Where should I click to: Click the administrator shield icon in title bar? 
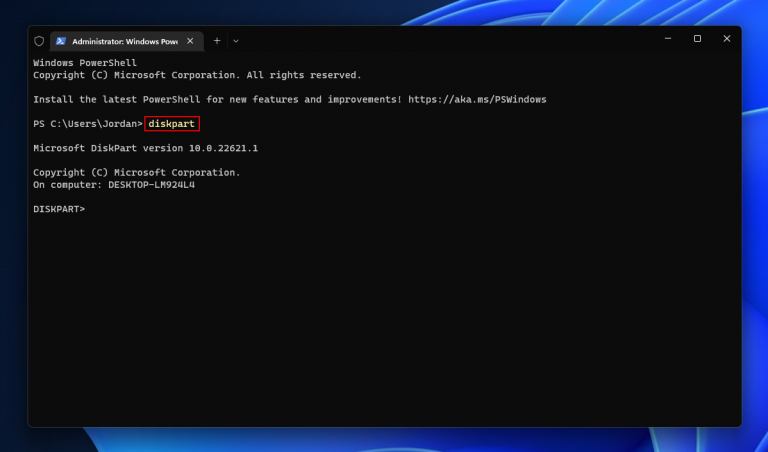tap(39, 41)
